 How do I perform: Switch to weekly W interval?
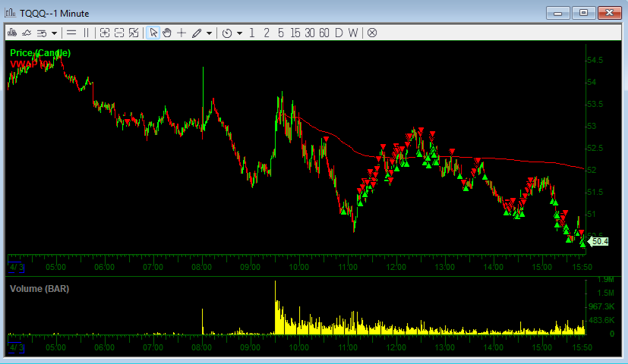click(x=353, y=33)
